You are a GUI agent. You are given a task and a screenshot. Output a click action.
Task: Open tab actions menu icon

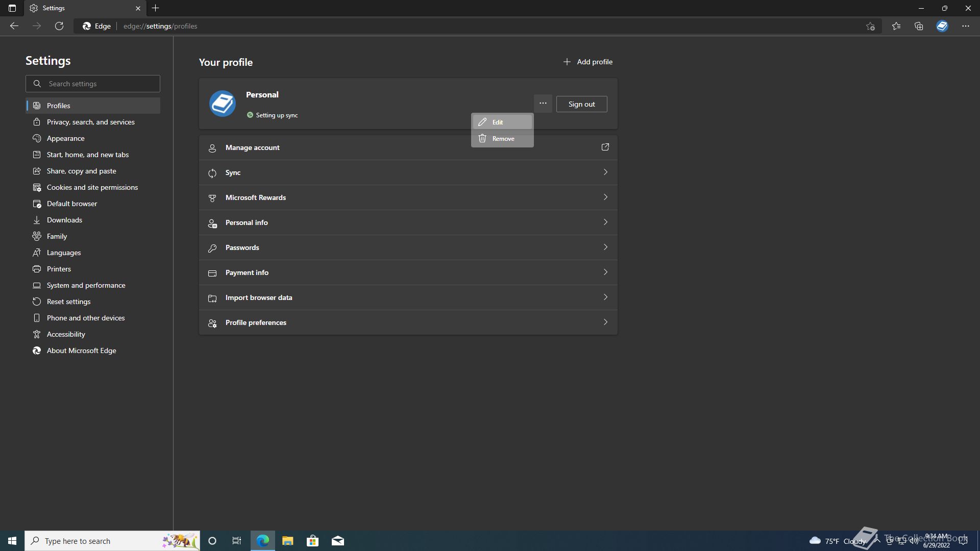click(x=12, y=8)
